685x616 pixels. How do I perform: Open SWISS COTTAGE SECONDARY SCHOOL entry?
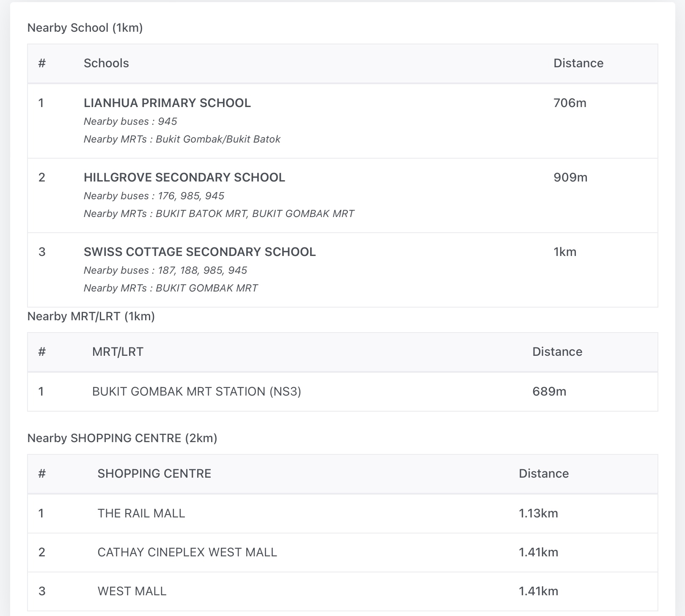pos(199,252)
